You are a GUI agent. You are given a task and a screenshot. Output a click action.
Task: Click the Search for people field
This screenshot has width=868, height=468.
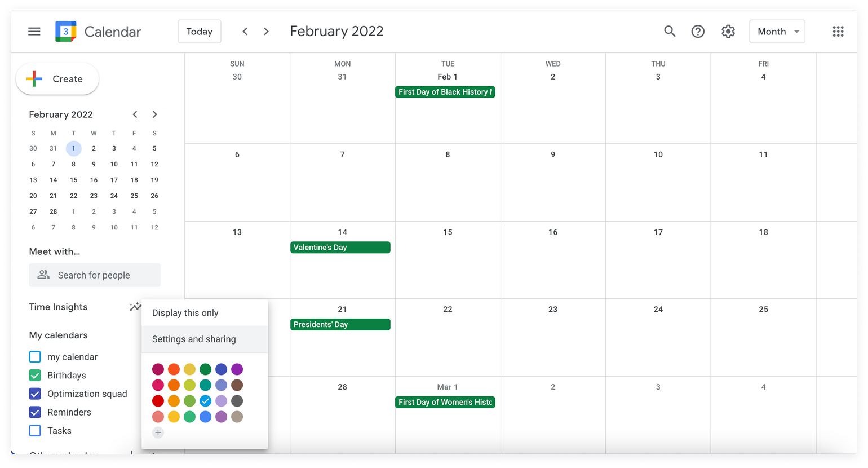[x=95, y=275]
